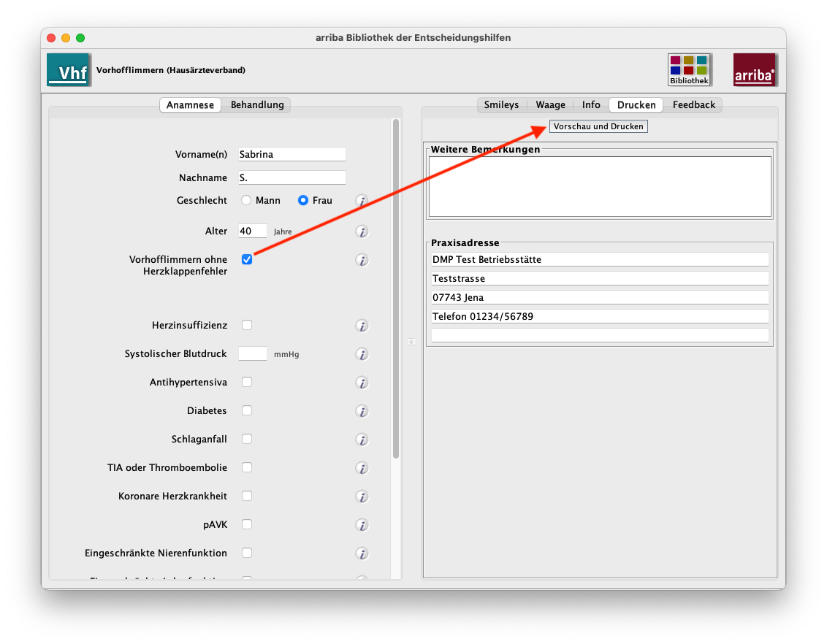Select the Drucken tab
827x644 pixels.
[636, 105]
